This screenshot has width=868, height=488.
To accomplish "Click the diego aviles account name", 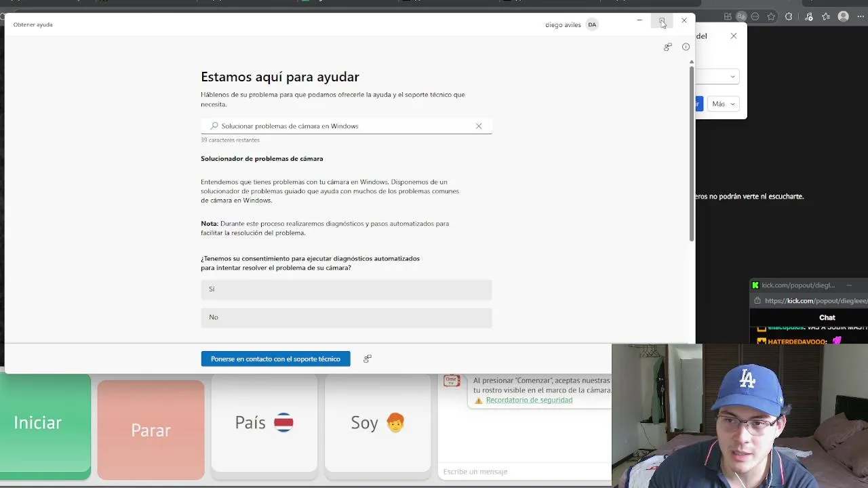I will [563, 25].
